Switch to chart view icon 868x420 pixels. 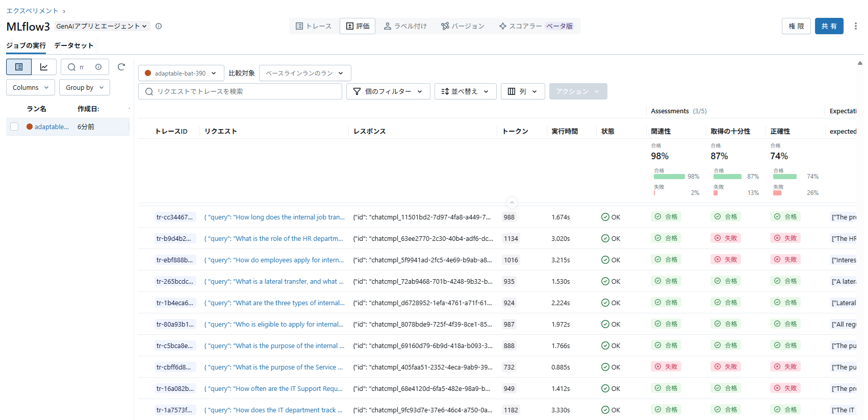pos(44,67)
